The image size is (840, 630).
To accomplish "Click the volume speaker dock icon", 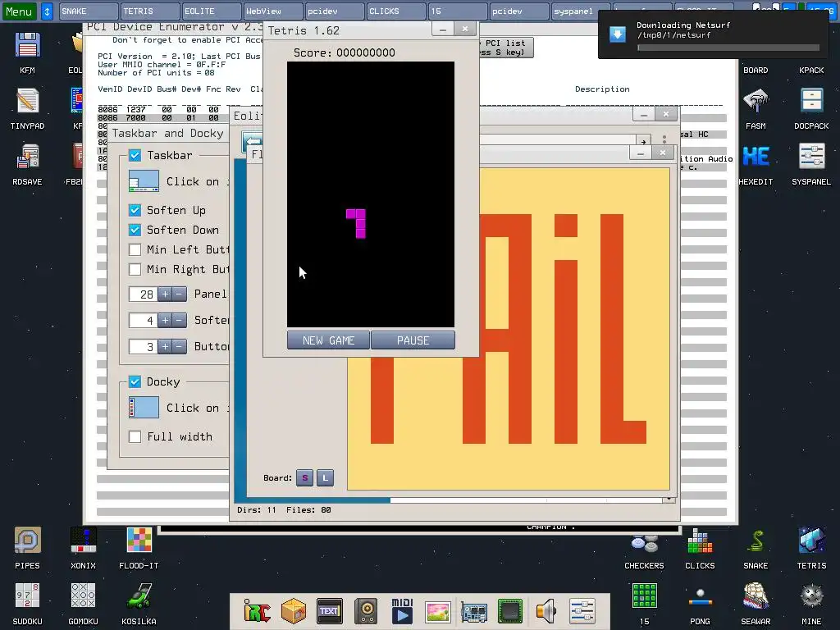I will tap(546, 610).
